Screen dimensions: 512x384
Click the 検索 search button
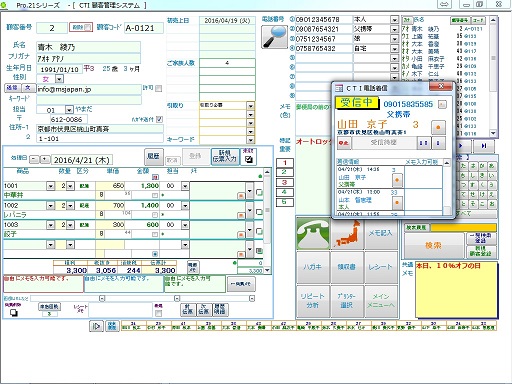(434, 245)
